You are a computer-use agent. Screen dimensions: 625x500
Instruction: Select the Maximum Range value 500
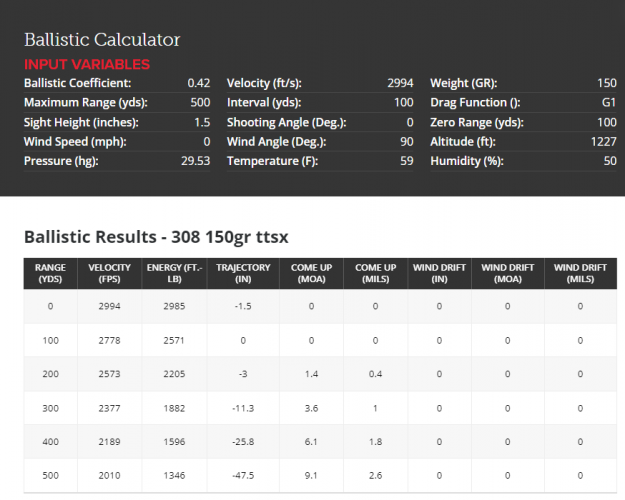[x=199, y=103]
